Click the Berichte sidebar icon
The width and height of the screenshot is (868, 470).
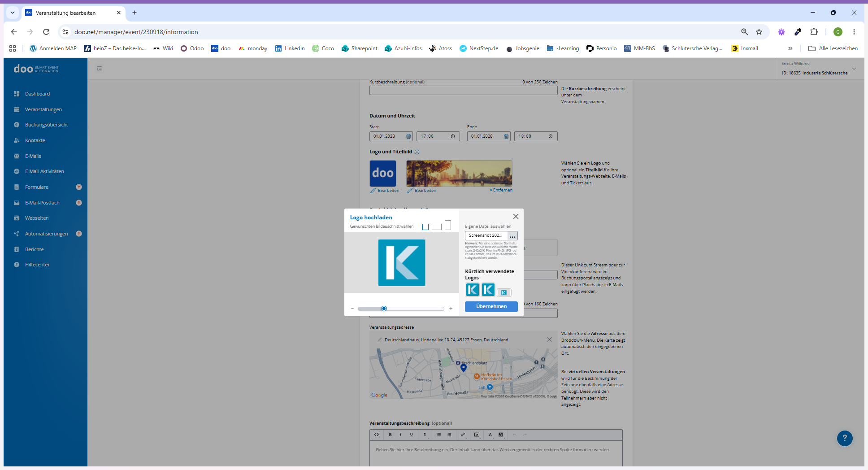click(17, 249)
